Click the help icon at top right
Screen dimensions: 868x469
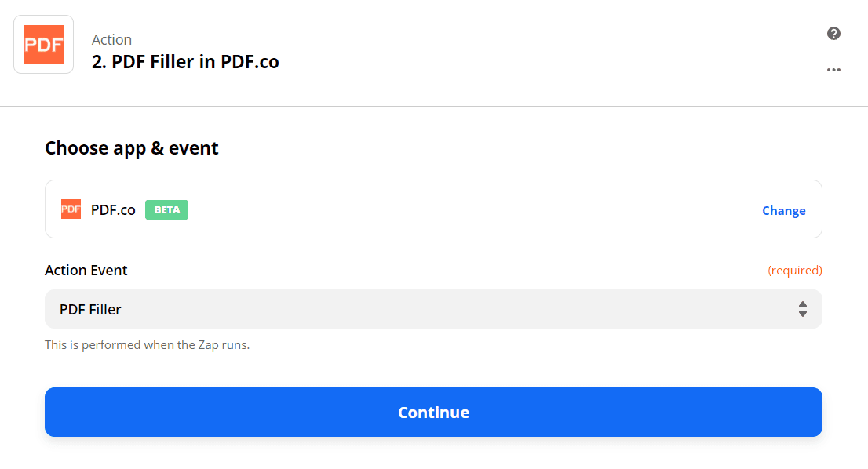[x=833, y=34]
